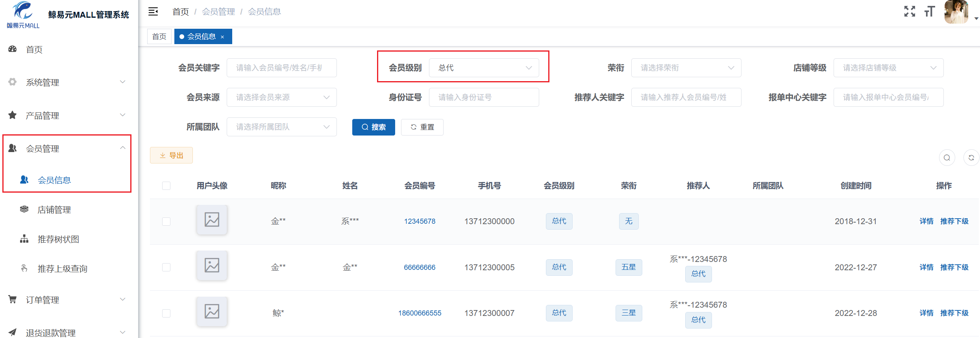The image size is (980, 338).
Task: Open 推荐树状图 from the sidebar
Action: pyautogui.click(x=58, y=240)
